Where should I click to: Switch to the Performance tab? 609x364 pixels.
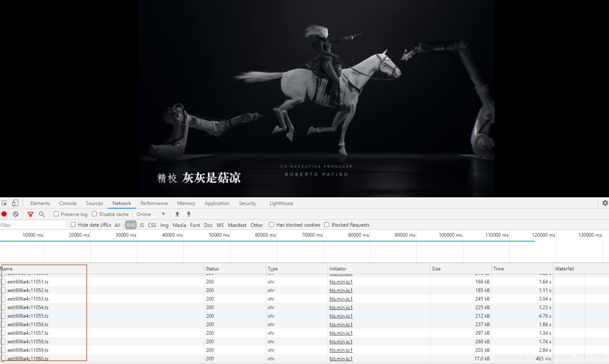point(154,203)
